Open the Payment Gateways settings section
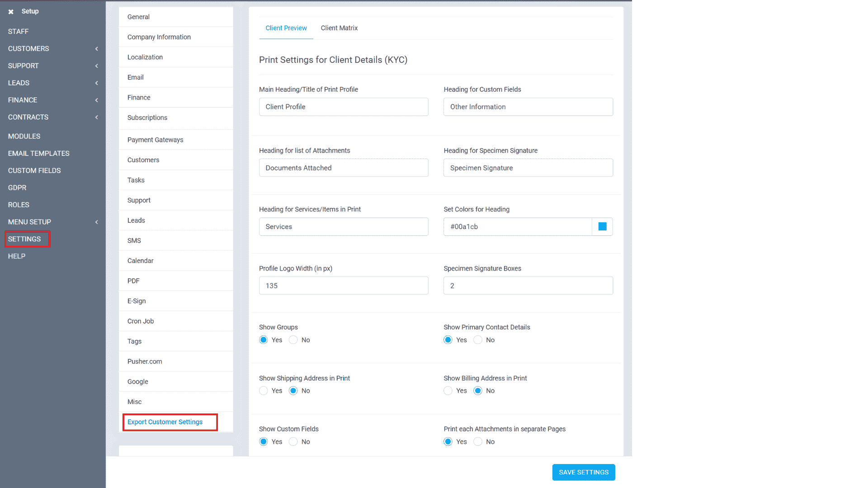Image resolution: width=868 pixels, height=488 pixels. pyautogui.click(x=155, y=140)
